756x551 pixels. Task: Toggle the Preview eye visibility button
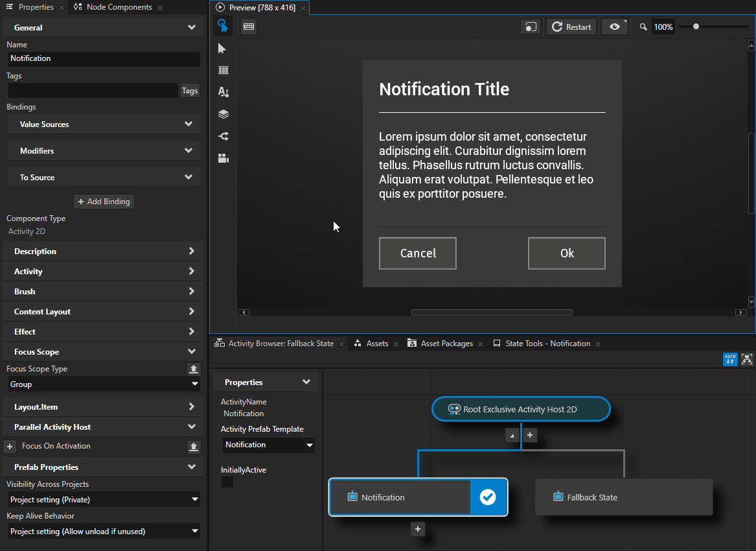pos(614,27)
